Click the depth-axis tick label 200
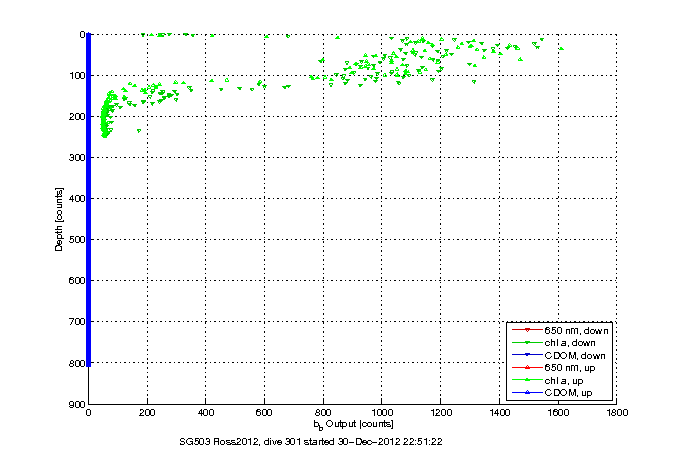 [x=77, y=116]
